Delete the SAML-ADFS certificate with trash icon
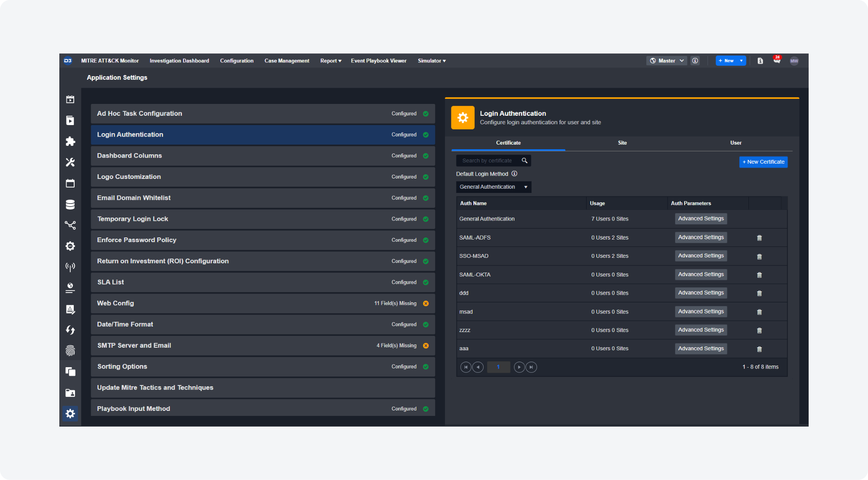 tap(759, 238)
